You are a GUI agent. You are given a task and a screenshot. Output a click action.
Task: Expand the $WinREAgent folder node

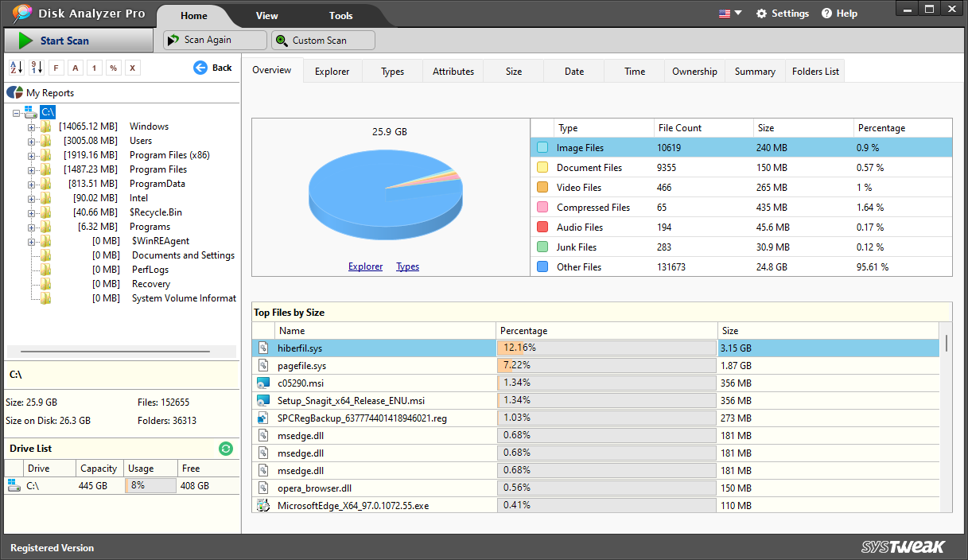pos(32,241)
